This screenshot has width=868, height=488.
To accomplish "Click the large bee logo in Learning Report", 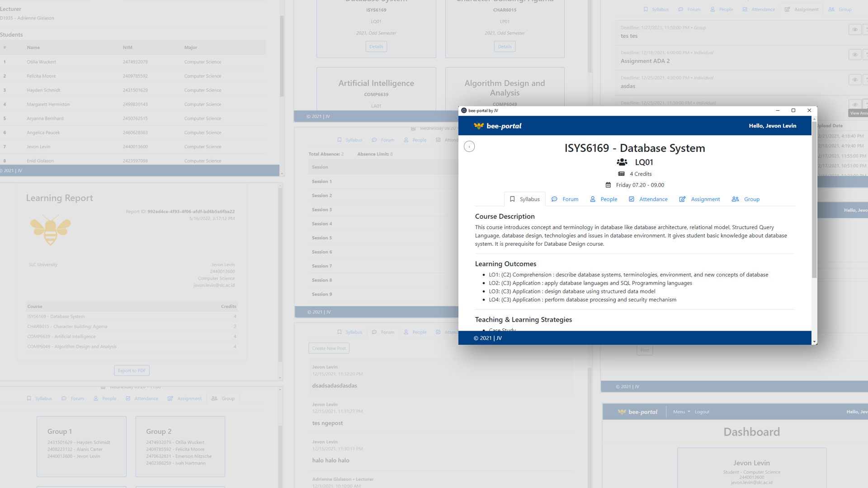I will (51, 230).
